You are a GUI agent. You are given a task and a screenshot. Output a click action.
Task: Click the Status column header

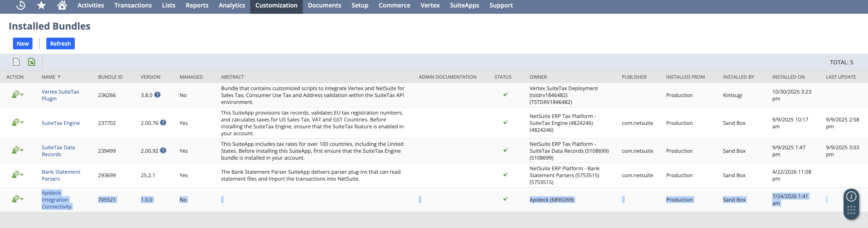pos(503,77)
